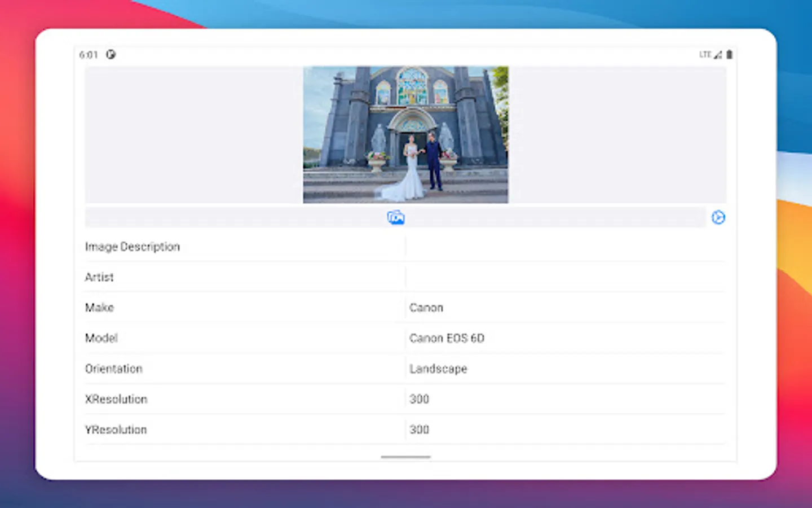Tap the Canon EOS 6D value
Screen dimensions: 812x508
click(x=447, y=338)
